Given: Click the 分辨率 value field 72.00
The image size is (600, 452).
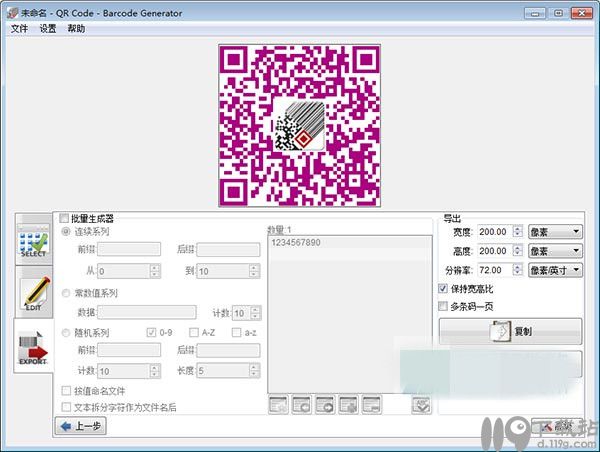Looking at the screenshot, I should coord(495,270).
